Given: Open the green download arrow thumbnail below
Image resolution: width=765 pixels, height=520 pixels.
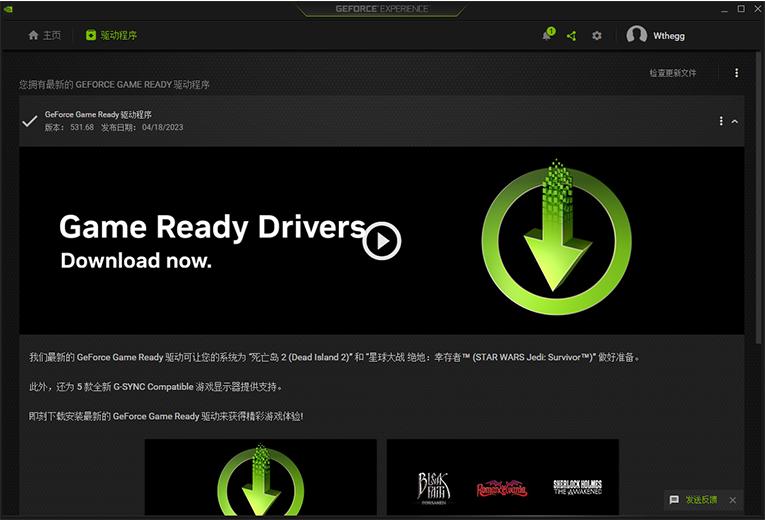Looking at the screenshot, I should [261, 477].
